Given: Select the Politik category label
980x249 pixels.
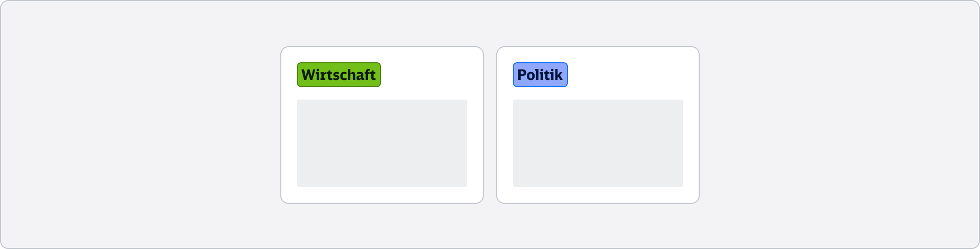Looking at the screenshot, I should [x=540, y=75].
